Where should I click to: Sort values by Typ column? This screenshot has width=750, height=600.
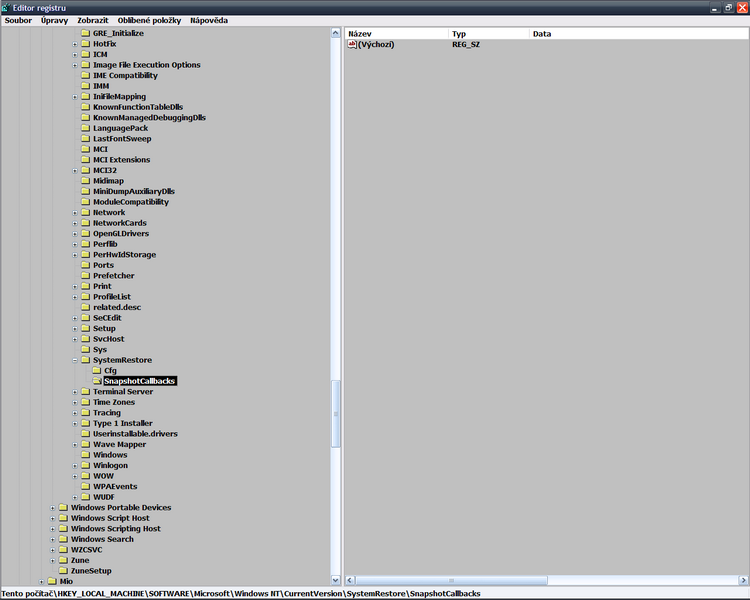[489, 33]
